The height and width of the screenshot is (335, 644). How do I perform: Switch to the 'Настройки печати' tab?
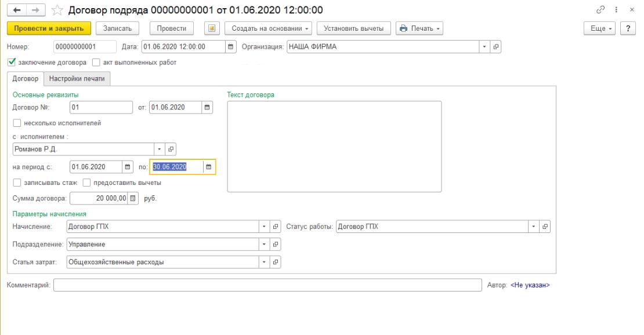tap(77, 79)
